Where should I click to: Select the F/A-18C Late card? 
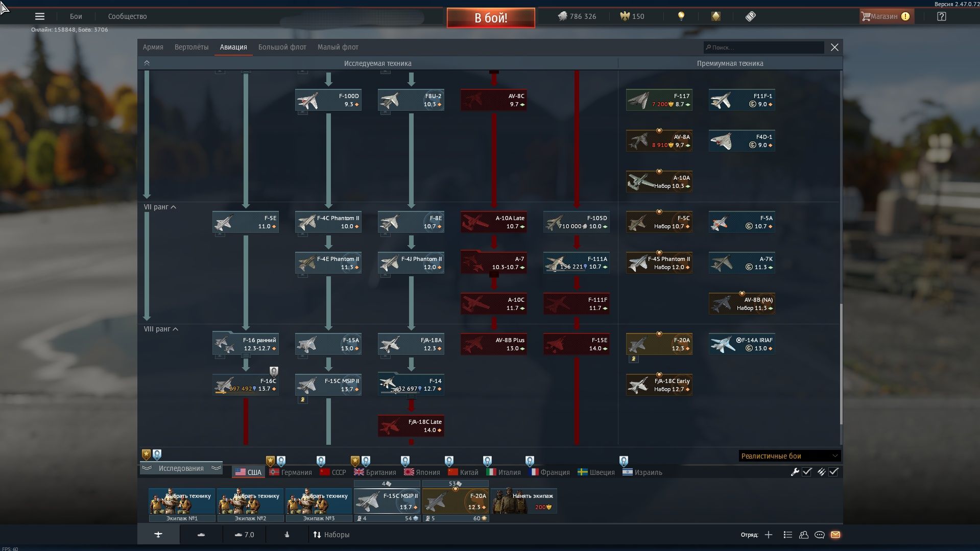pos(411,426)
